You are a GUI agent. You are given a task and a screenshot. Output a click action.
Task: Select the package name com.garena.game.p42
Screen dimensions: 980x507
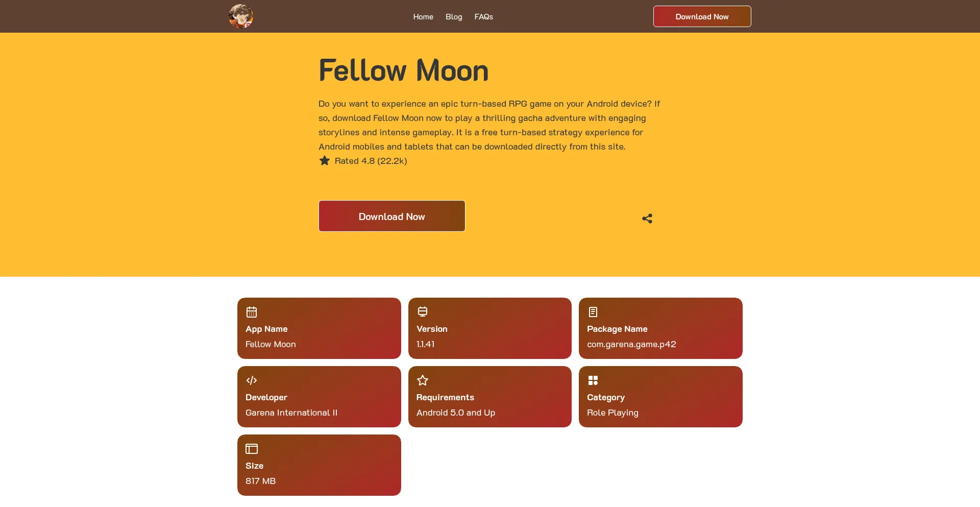[x=631, y=344]
